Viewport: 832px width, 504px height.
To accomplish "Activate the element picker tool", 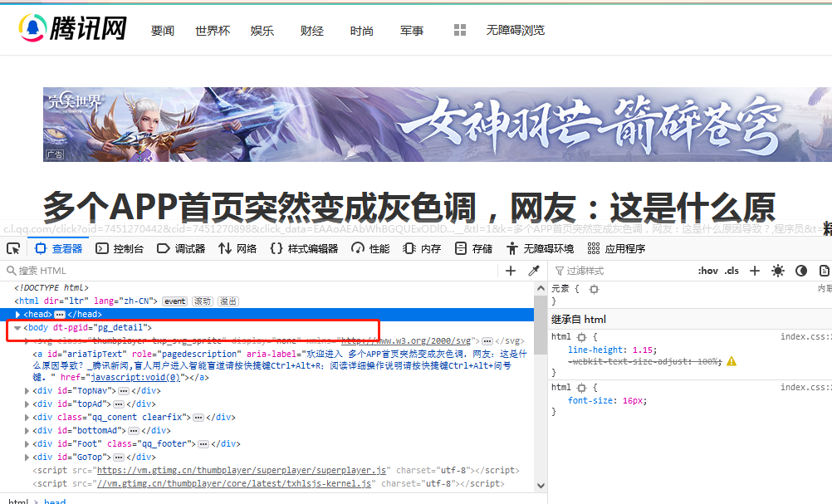I will pos(13,248).
